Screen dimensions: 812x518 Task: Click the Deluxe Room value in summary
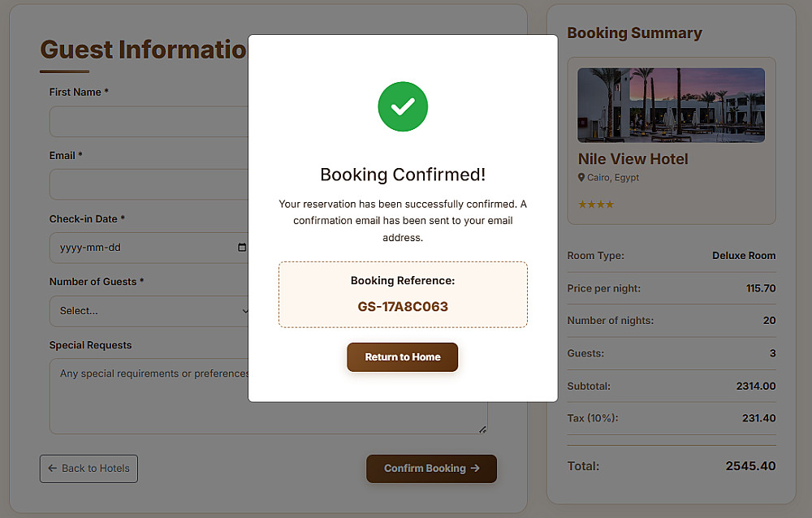(x=744, y=256)
